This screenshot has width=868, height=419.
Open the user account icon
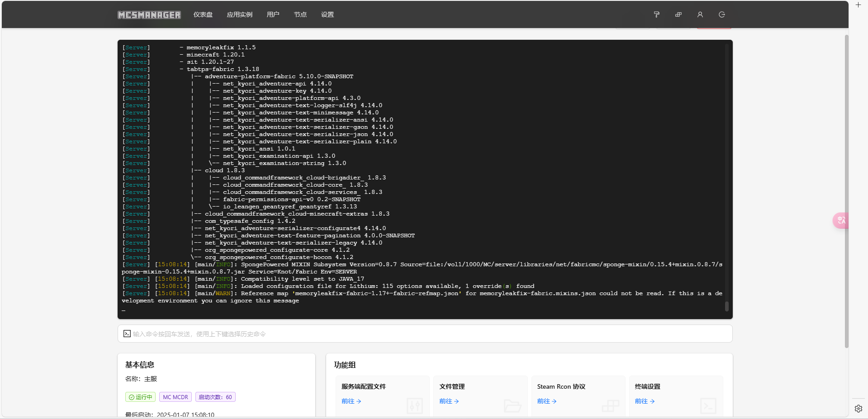tap(700, 14)
